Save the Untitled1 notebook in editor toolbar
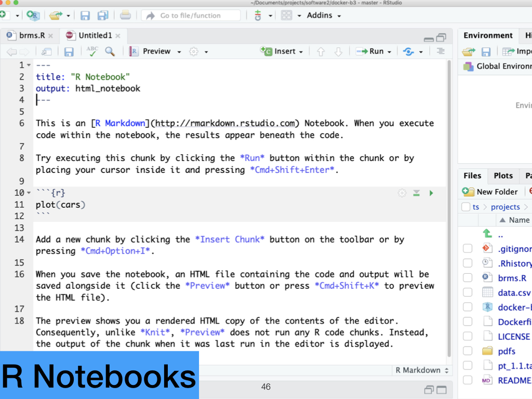 pyautogui.click(x=69, y=51)
